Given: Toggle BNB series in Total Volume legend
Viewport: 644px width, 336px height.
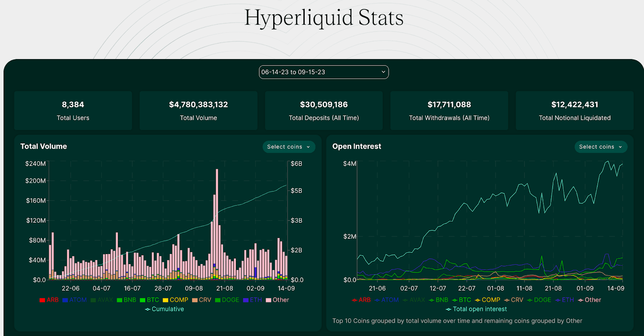Looking at the screenshot, I should tap(126, 300).
